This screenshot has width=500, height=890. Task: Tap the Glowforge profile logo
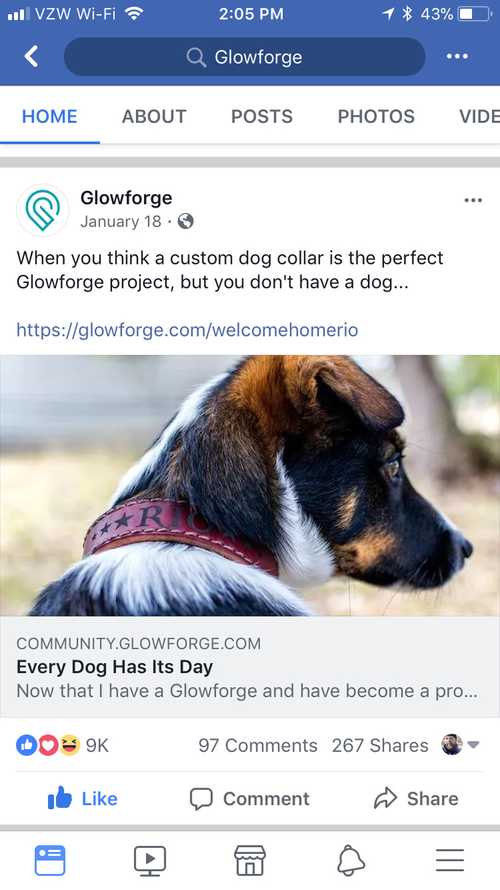coord(43,210)
